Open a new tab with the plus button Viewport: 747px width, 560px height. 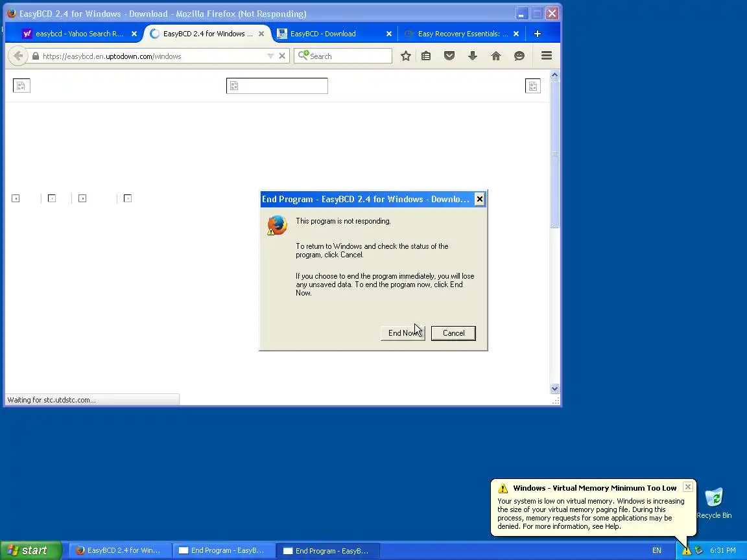(538, 34)
